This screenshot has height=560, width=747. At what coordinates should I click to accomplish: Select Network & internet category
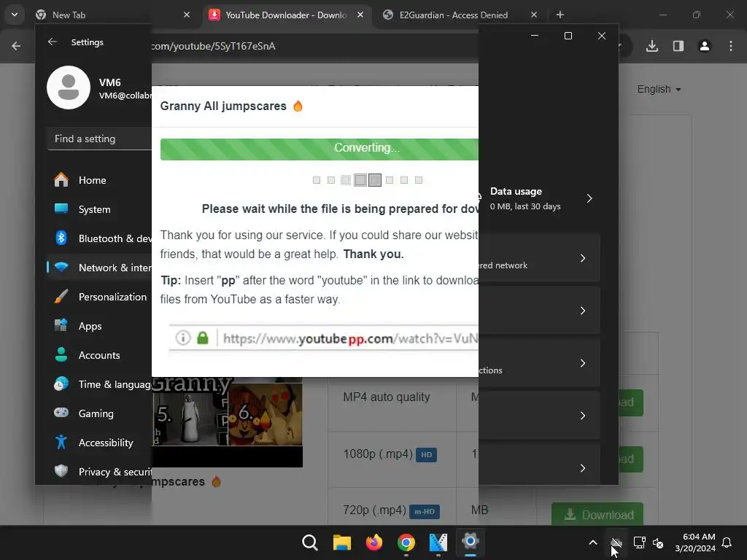point(99,267)
